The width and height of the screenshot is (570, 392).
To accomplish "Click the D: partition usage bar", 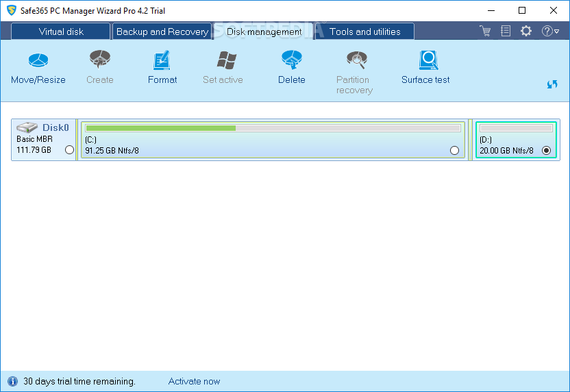I will (516, 128).
